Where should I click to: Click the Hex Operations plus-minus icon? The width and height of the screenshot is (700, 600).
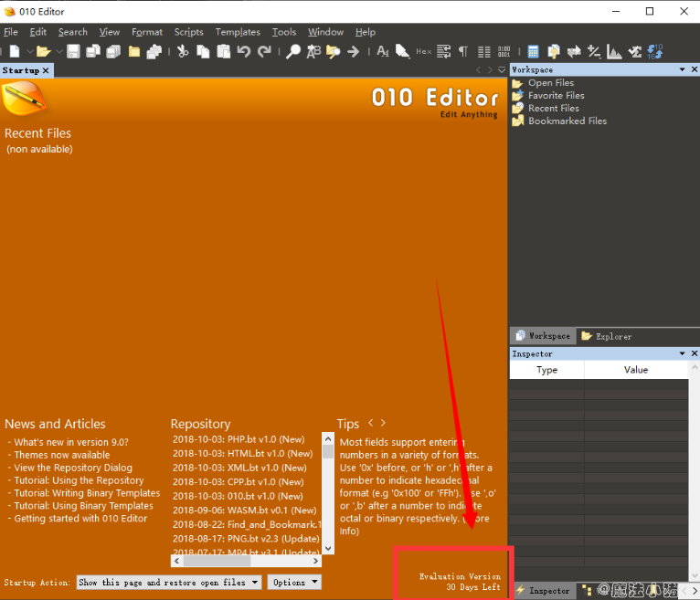594,52
